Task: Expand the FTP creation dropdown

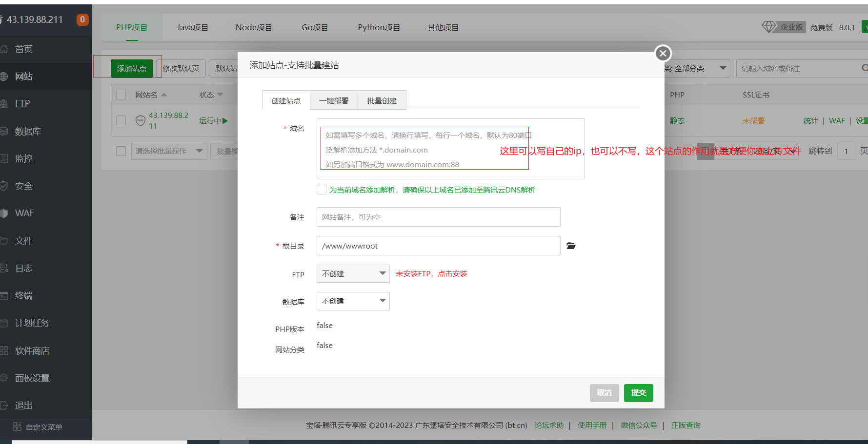Action: click(353, 274)
